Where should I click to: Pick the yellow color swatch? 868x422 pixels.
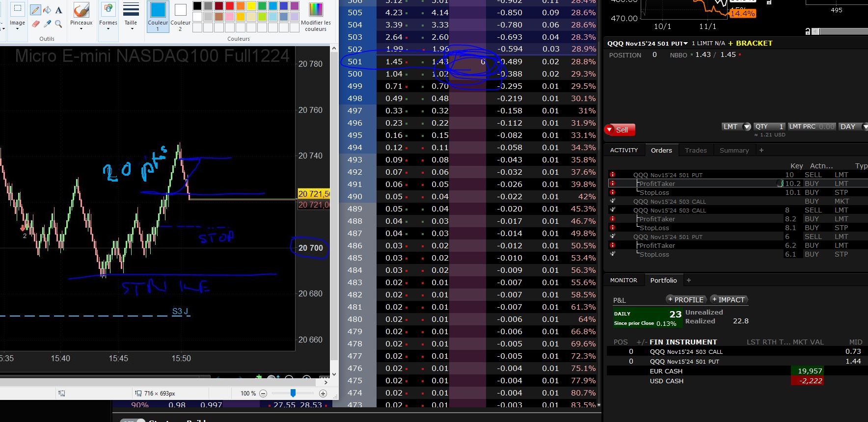coord(251,6)
